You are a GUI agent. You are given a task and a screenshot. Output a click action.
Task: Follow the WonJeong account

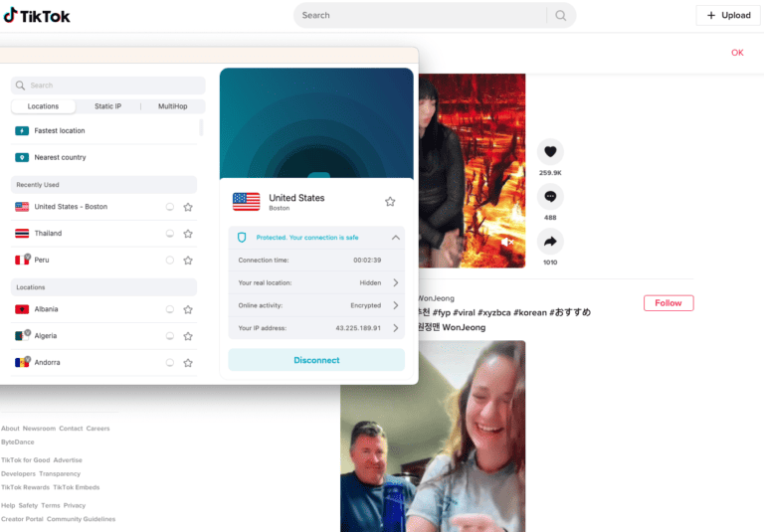[668, 303]
